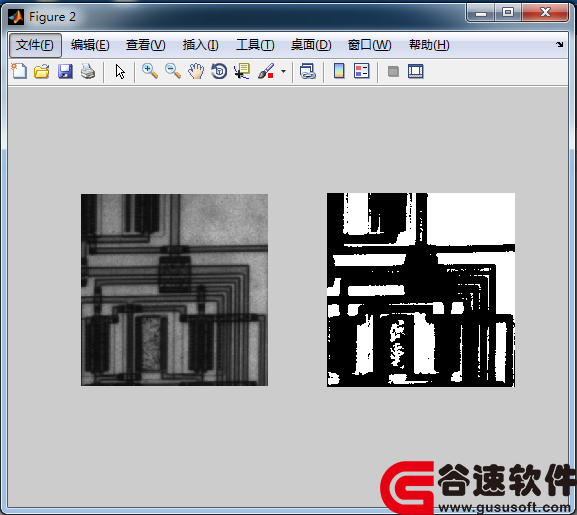Image resolution: width=577 pixels, height=515 pixels.
Task: Activate the Zoom Out magnifier tool
Action: pos(173,71)
